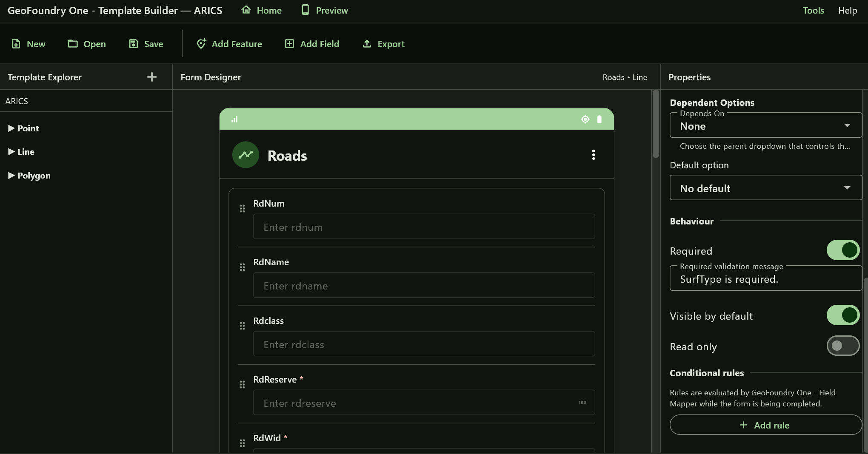Click the signal bars icon in phone status bar
The height and width of the screenshot is (454, 868).
[x=234, y=119]
